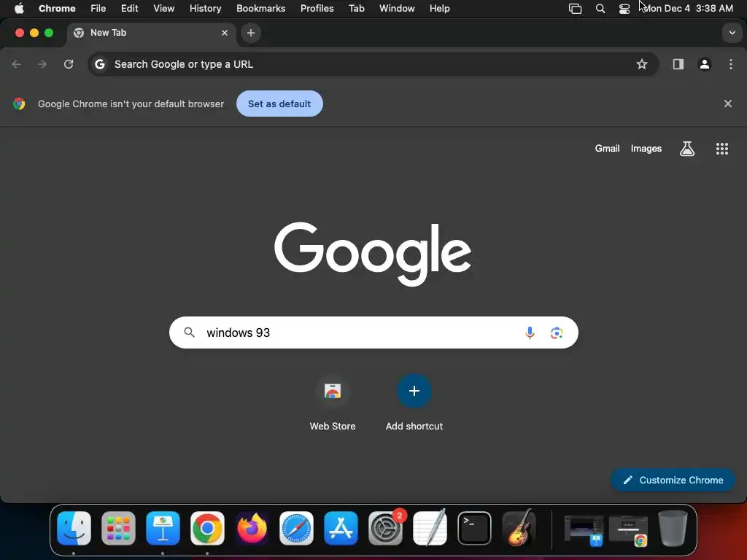
Task: Click the forward navigation arrow
Action: pyautogui.click(x=42, y=64)
